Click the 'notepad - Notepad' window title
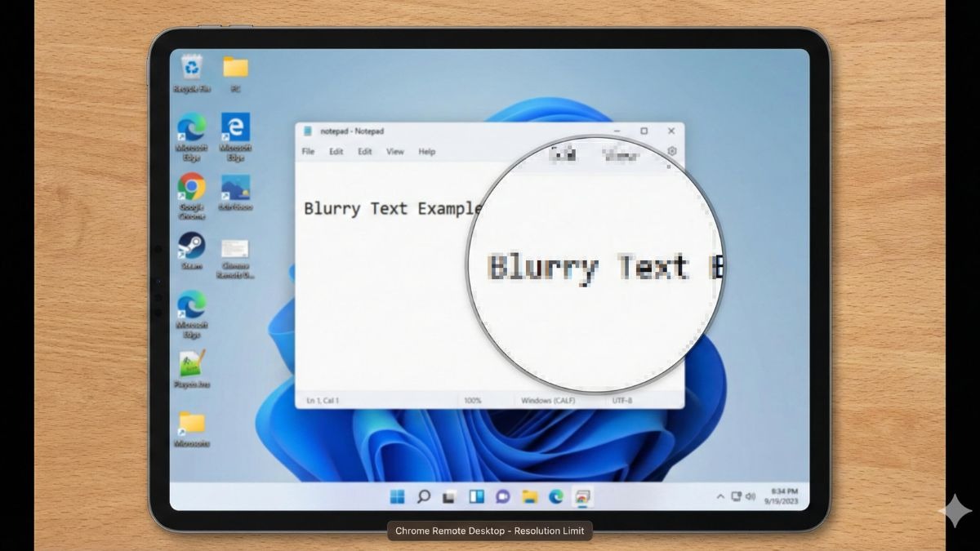 (x=352, y=131)
